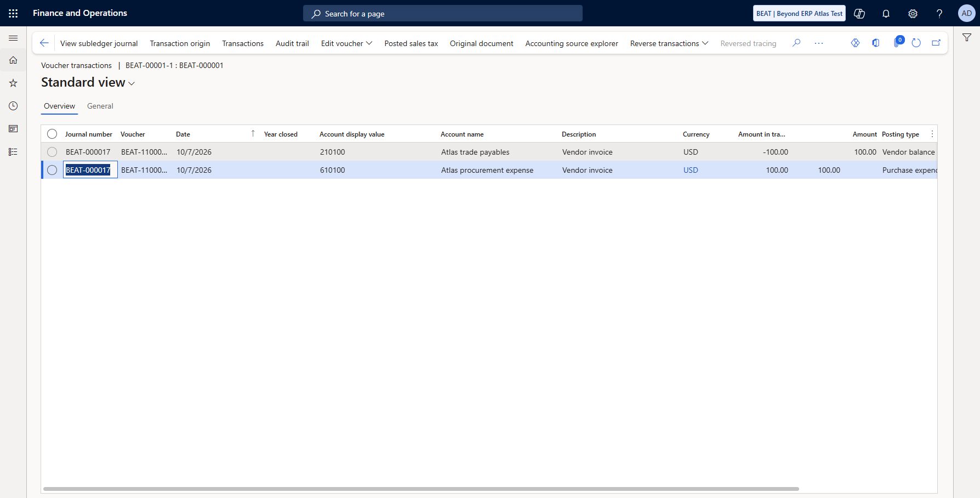Open Accounting source explorer
This screenshot has height=498, width=980.
[572, 43]
